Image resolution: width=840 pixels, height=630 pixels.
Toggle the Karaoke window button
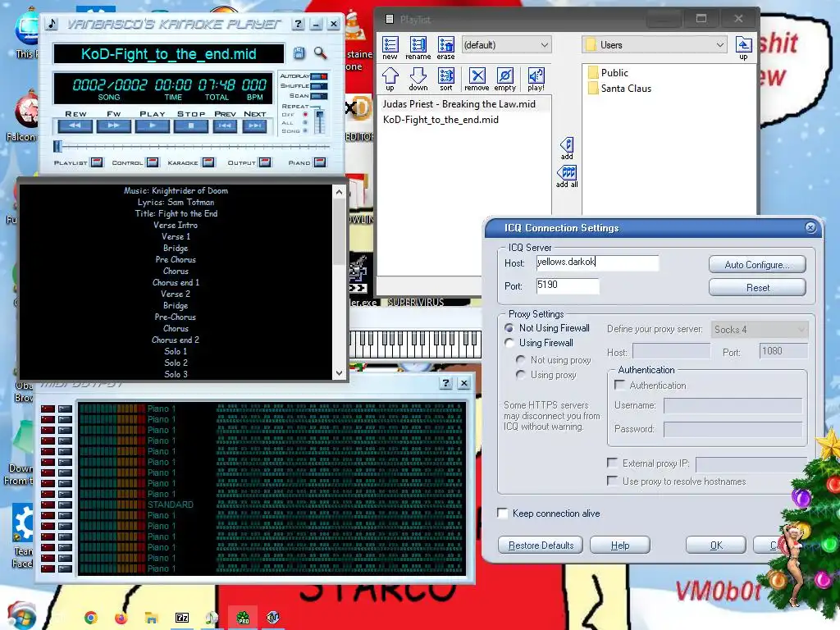(x=208, y=162)
